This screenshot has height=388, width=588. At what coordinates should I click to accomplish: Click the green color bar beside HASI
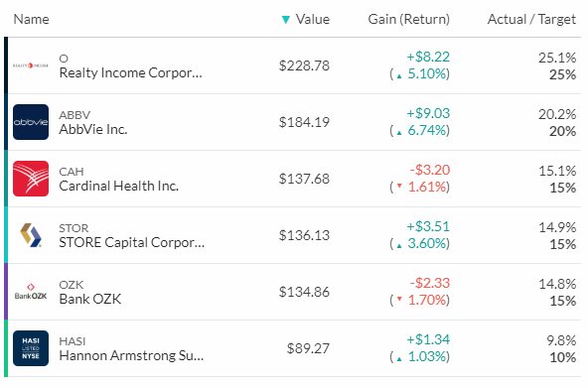[6, 348]
